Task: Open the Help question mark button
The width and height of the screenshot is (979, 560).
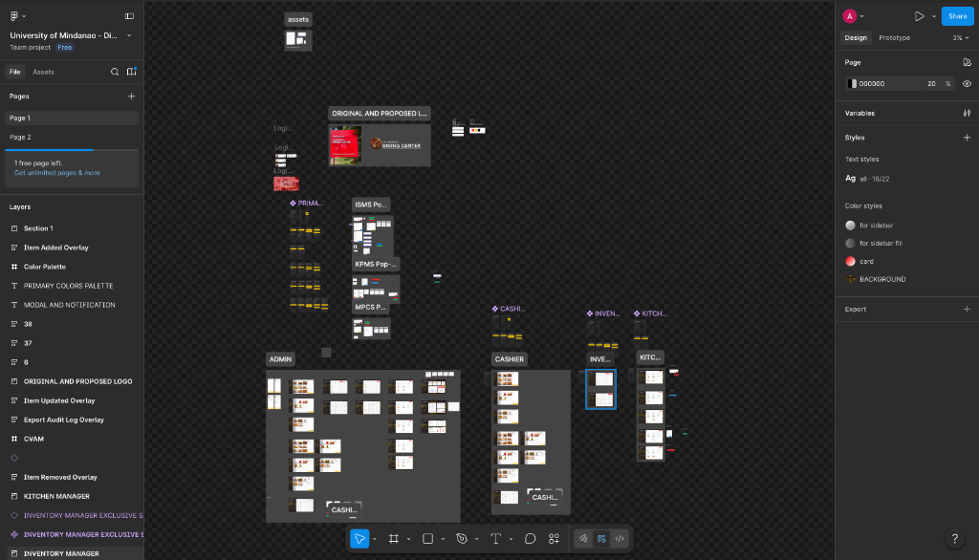Action: [x=954, y=539]
